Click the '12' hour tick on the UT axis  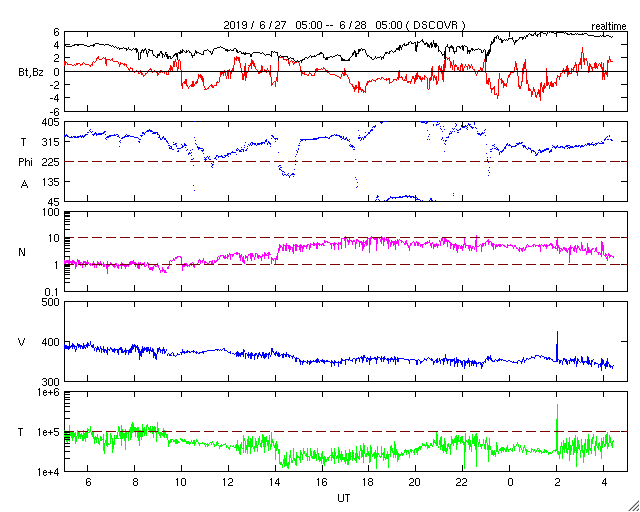228,482
